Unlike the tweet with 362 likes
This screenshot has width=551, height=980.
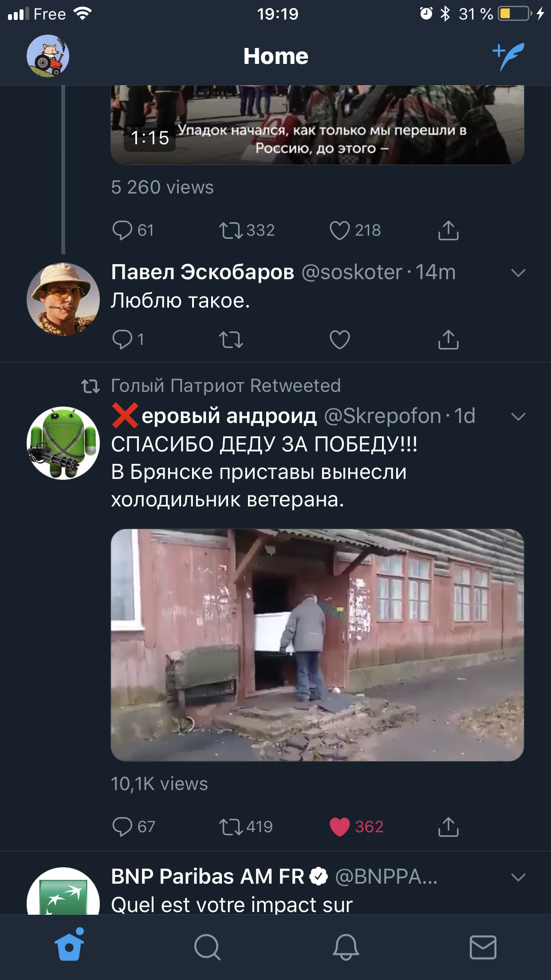pos(357,827)
